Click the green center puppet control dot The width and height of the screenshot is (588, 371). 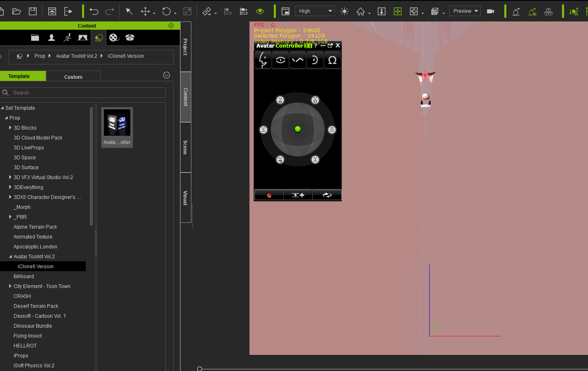(x=298, y=129)
